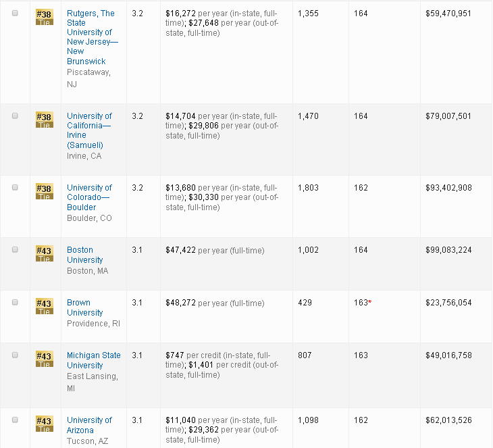Tick the checkbox for UC Irvine (Samueli)
Image resolution: width=493 pixels, height=448 pixels.
point(15,116)
